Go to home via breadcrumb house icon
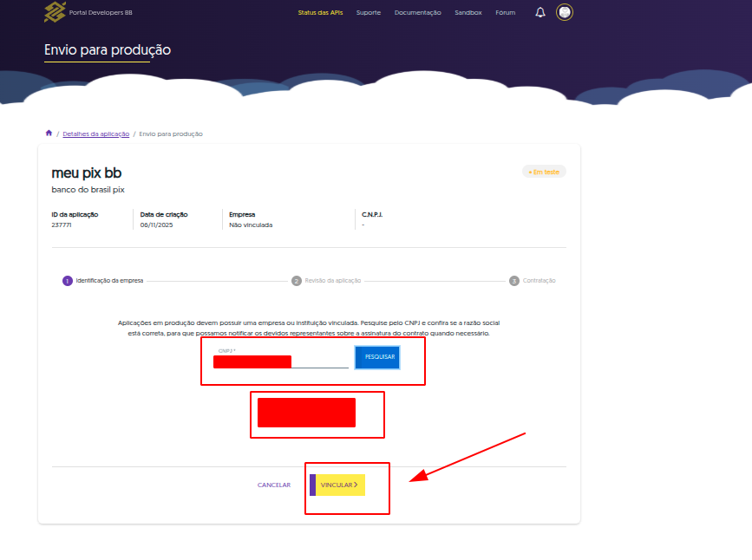This screenshot has width=752, height=560. coord(49,133)
